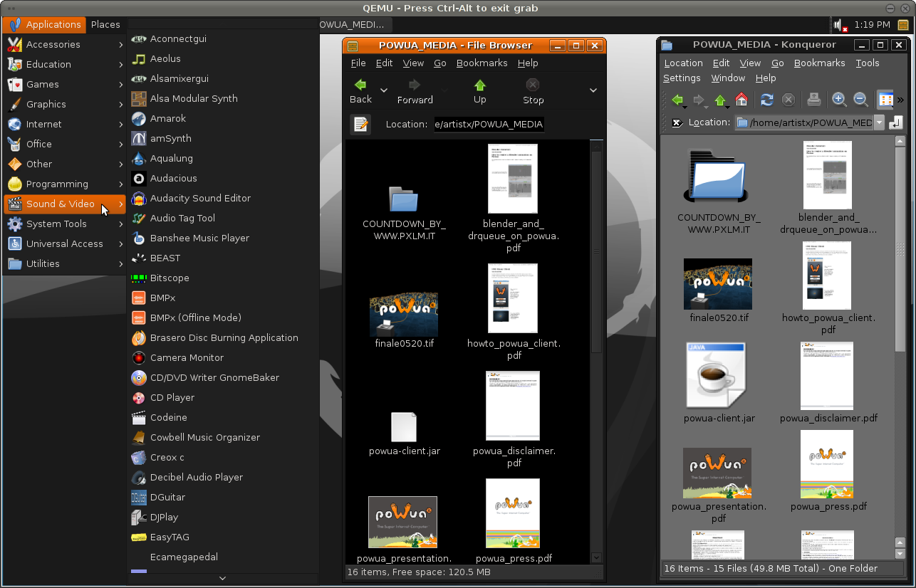This screenshot has width=916, height=588.
Task: Click Konqueror's green Back arrow
Action: click(x=677, y=100)
